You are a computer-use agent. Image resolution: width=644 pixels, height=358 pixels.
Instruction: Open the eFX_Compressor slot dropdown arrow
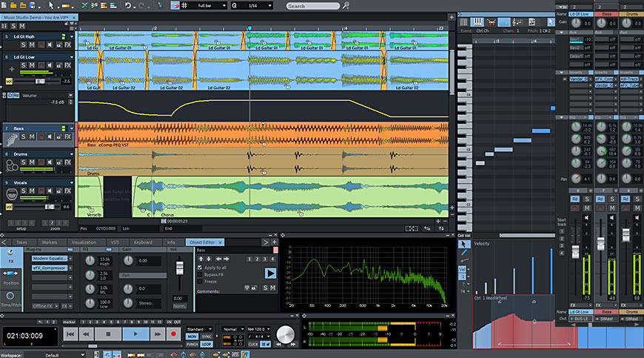[70, 268]
